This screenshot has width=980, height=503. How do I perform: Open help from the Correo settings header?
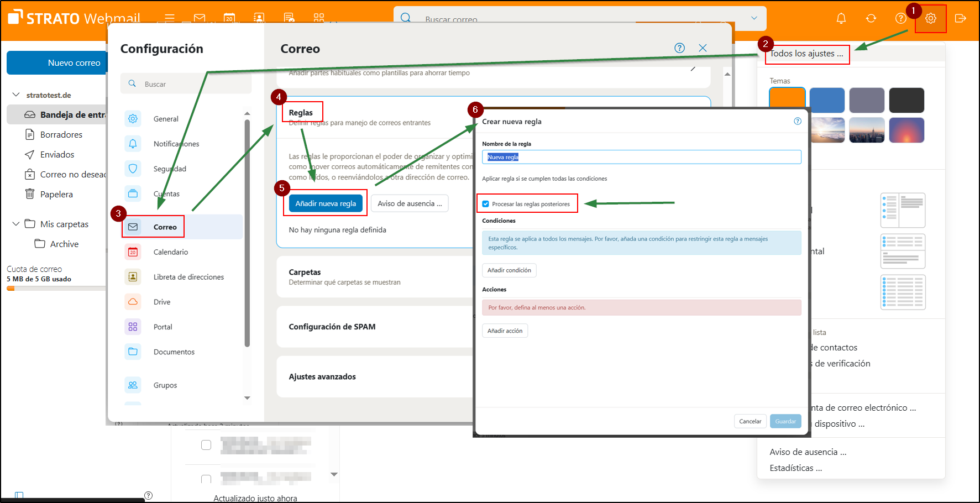click(679, 48)
